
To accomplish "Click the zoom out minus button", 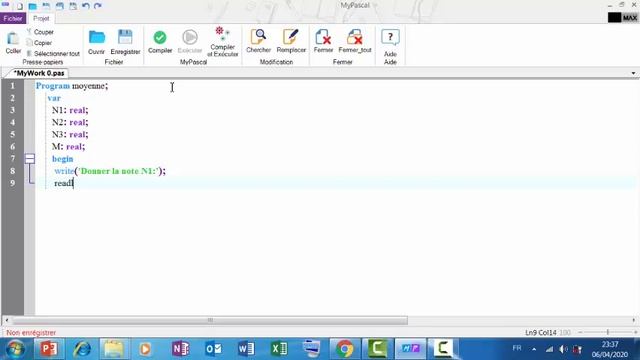I will tap(580, 332).
